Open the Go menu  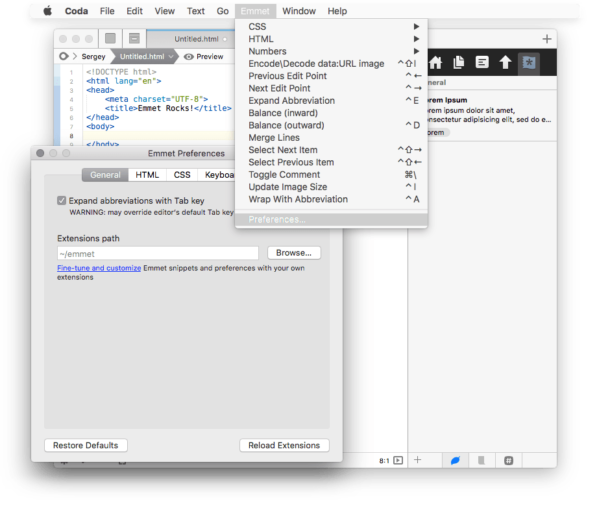coord(223,11)
